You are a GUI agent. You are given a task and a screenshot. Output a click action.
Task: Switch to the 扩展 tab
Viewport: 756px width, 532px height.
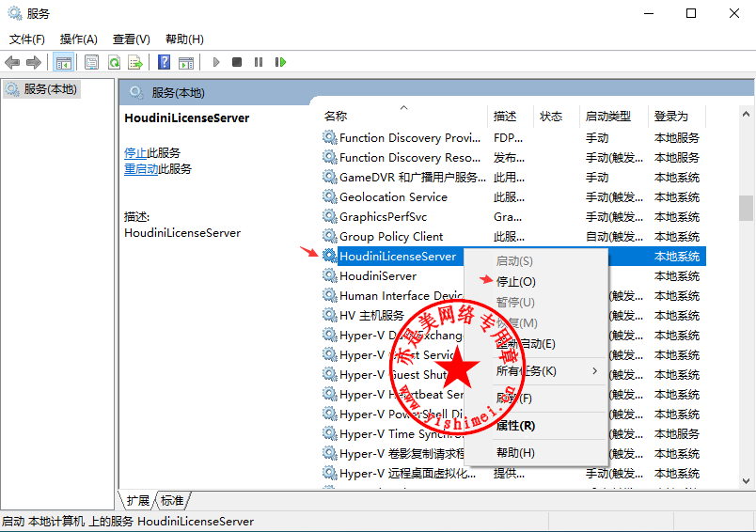[x=137, y=501]
